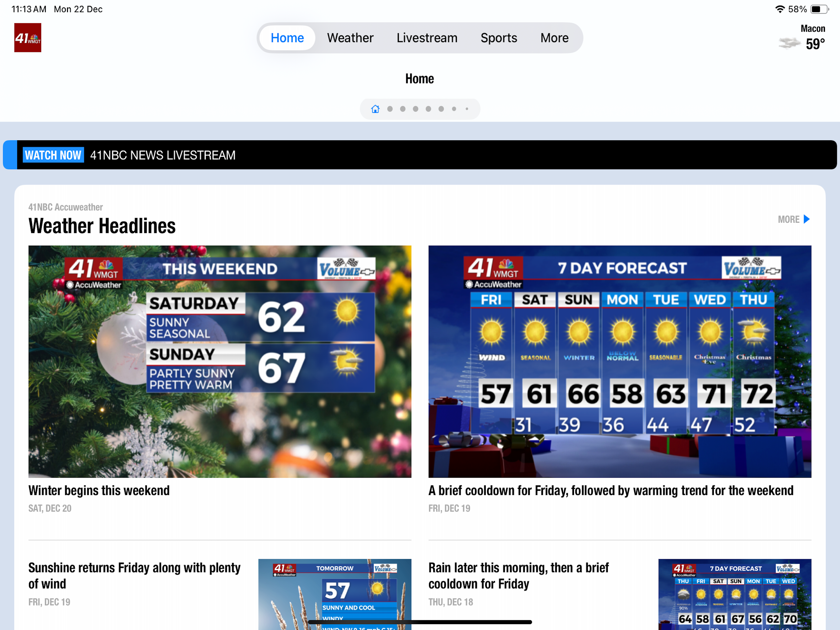Tap the home indicator bar at bottom

click(420, 622)
